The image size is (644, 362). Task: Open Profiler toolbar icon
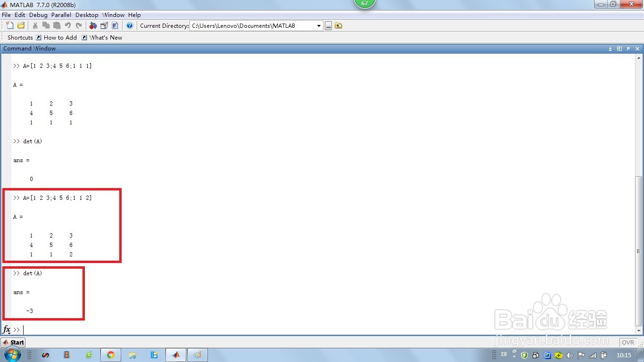pos(115,25)
